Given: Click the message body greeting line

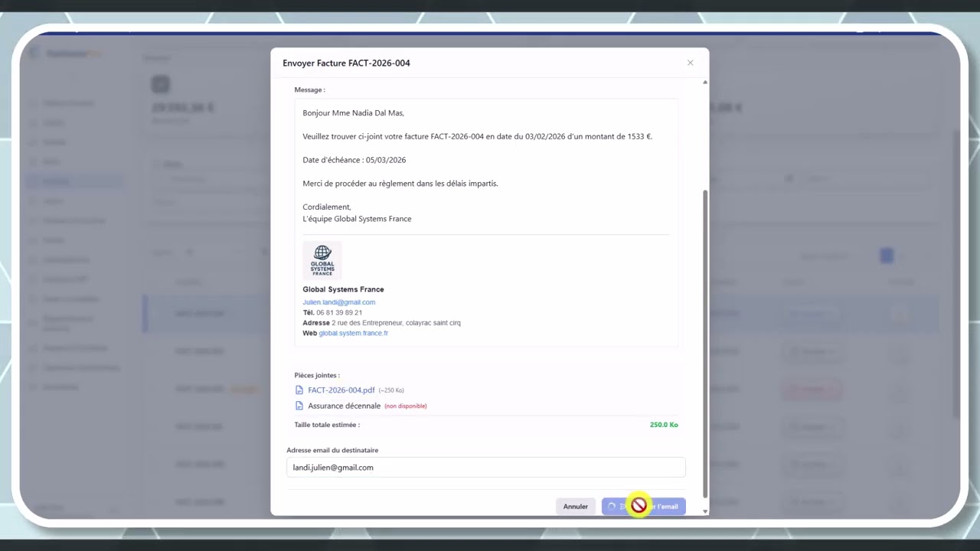Looking at the screenshot, I should pyautogui.click(x=353, y=113).
